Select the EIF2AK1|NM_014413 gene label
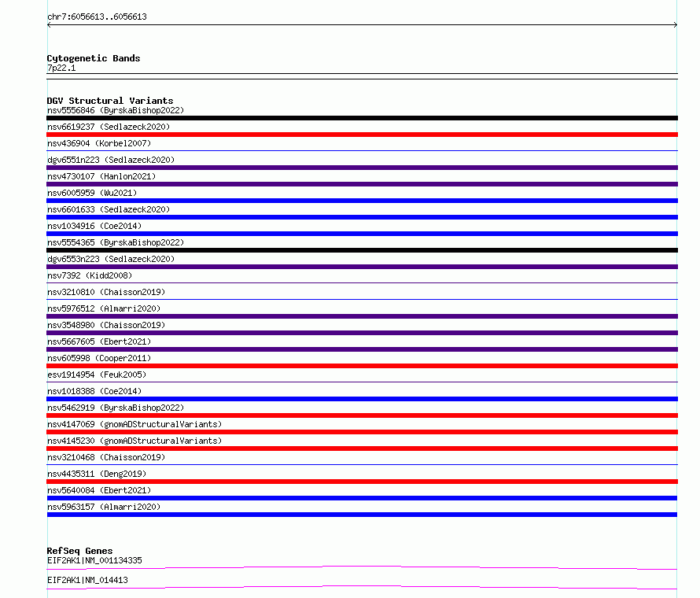Image resolution: width=700 pixels, height=598 pixels. tap(87, 580)
